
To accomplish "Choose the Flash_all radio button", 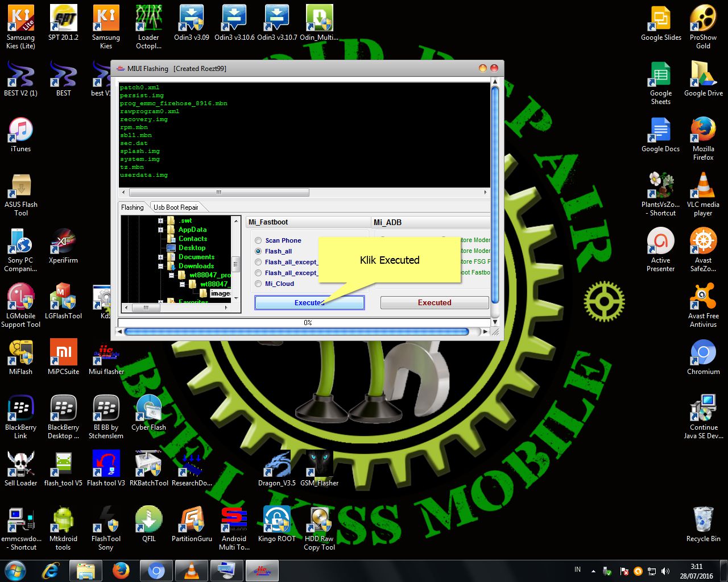I will (258, 251).
